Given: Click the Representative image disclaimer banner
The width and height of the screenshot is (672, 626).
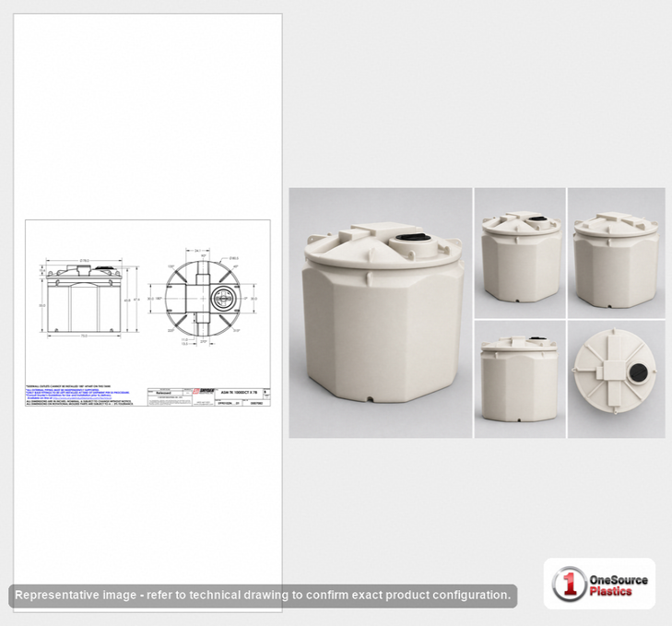Looking at the screenshot, I should click(263, 596).
